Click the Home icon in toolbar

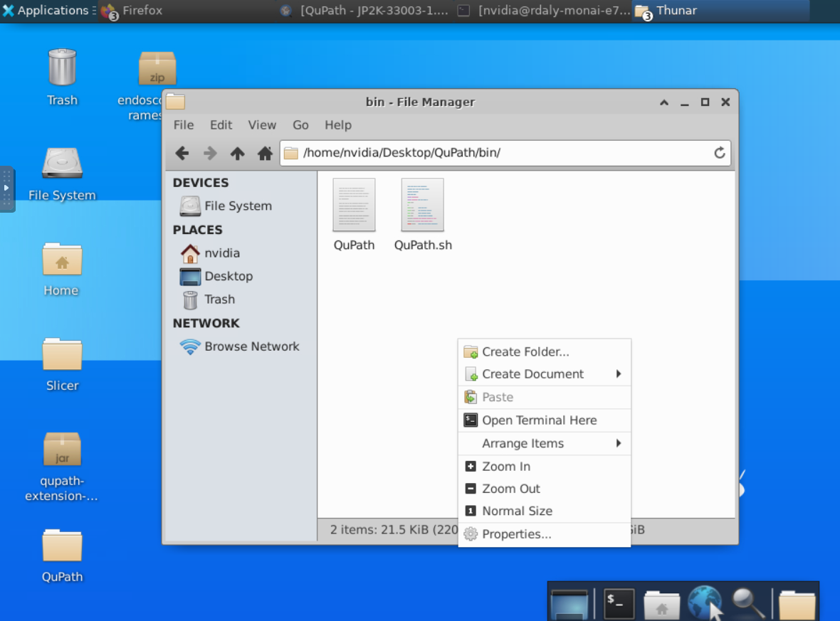click(265, 153)
